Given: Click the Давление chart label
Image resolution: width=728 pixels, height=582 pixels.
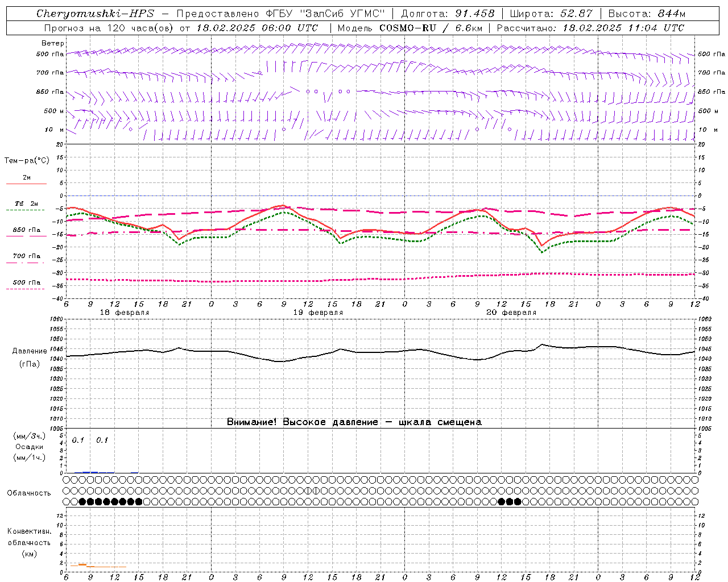Looking at the screenshot, I should [x=30, y=351].
